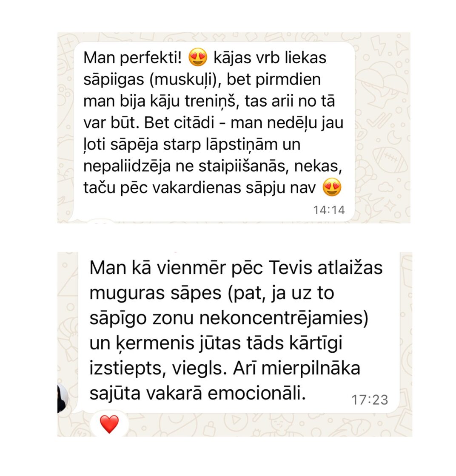The image size is (456, 476).
Task: Click heart-eyes emoji after 'Man perfekti!'
Action: (198, 58)
